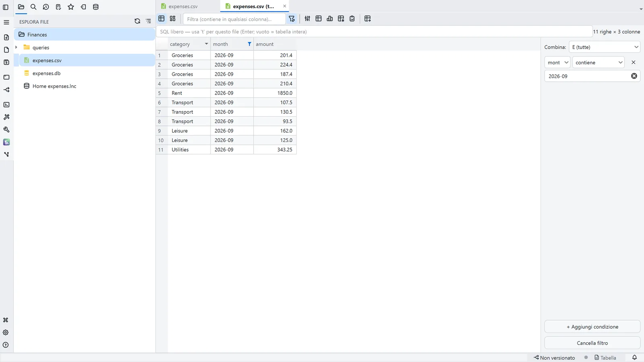Click Non versionato status item
The width and height of the screenshot is (644, 362).
click(x=554, y=358)
